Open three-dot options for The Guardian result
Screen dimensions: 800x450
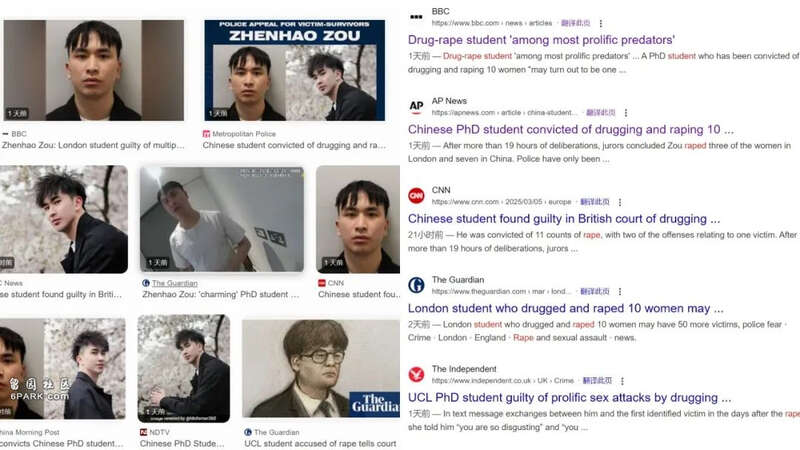(620, 291)
